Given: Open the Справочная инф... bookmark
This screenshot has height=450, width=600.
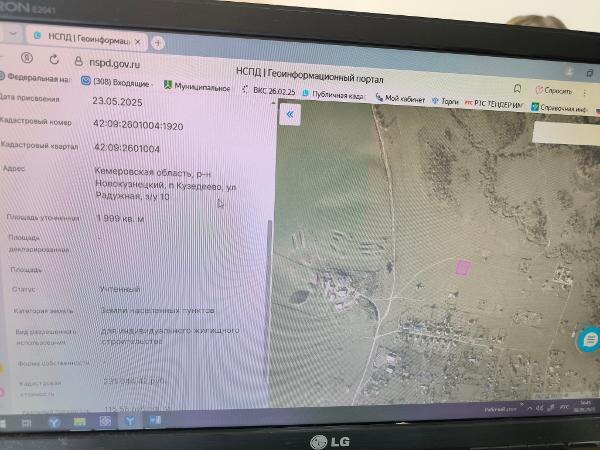Looking at the screenshot, I should click(559, 108).
